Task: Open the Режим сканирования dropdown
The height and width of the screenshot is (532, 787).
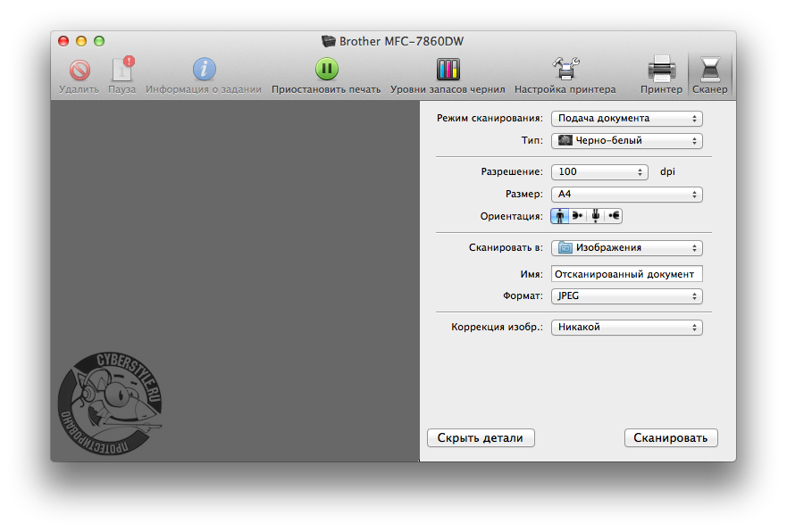Action: [627, 119]
